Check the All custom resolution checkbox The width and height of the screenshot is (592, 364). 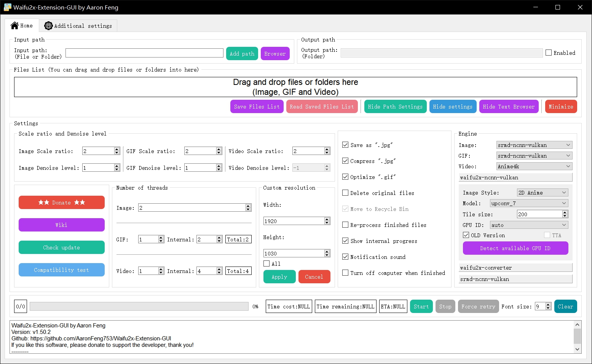[266, 263]
